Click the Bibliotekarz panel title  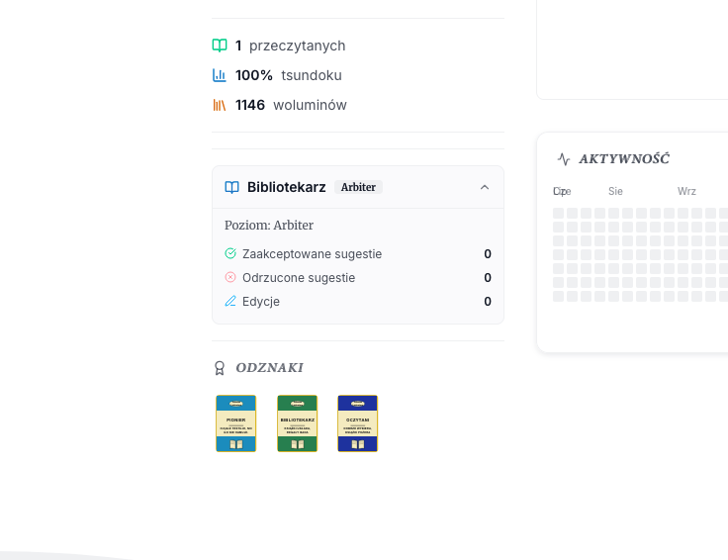pos(287,187)
